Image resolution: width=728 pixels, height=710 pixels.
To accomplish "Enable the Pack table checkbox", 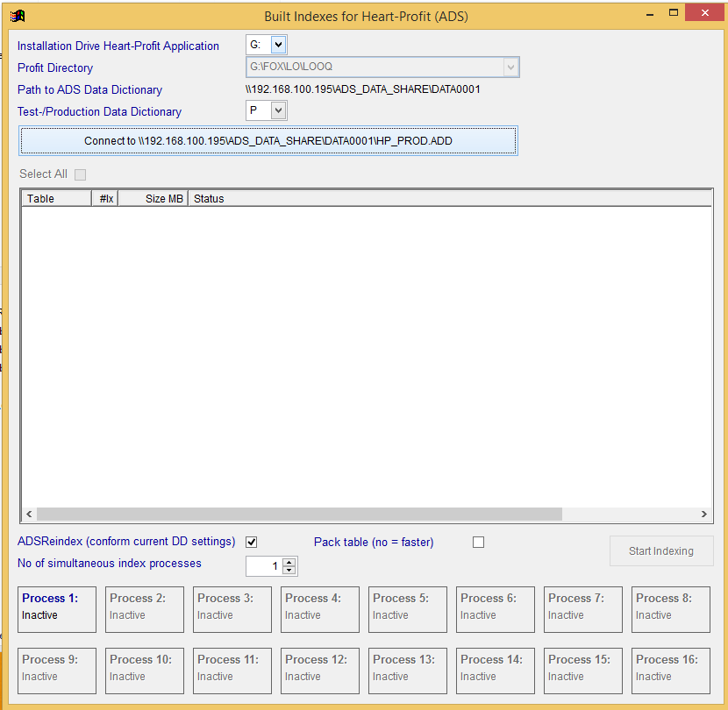I will [478, 542].
